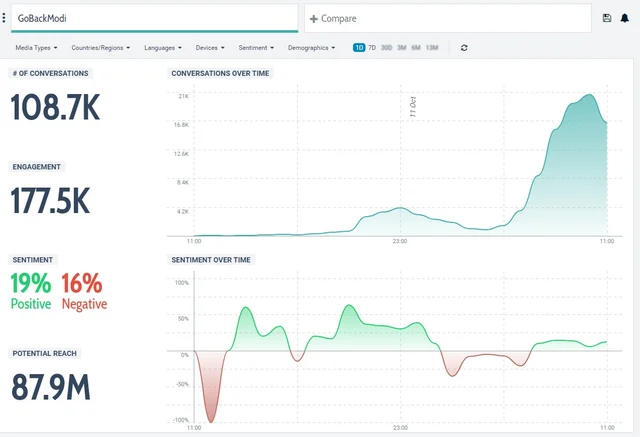Click the 21K axis label
The height and width of the screenshot is (437, 640).
point(184,96)
